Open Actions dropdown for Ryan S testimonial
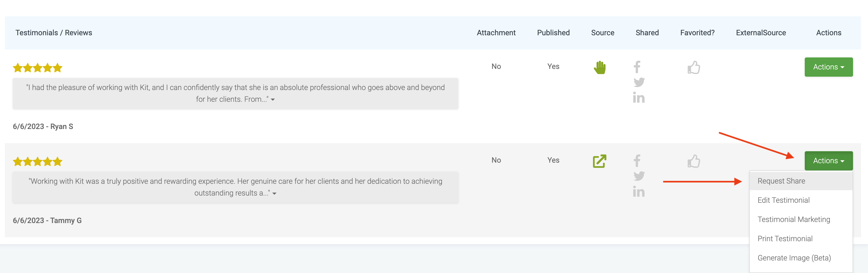The width and height of the screenshot is (868, 273). pos(828,67)
